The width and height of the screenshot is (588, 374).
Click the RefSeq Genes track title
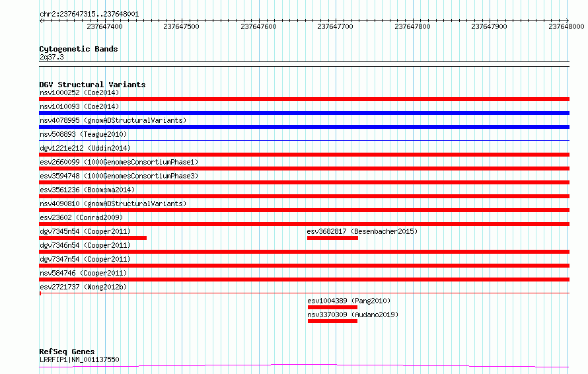(x=67, y=352)
